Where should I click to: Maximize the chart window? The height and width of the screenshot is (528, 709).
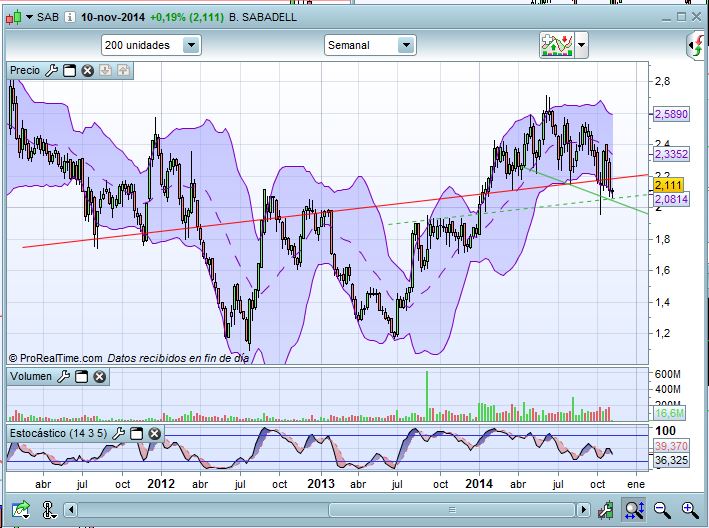681,17
